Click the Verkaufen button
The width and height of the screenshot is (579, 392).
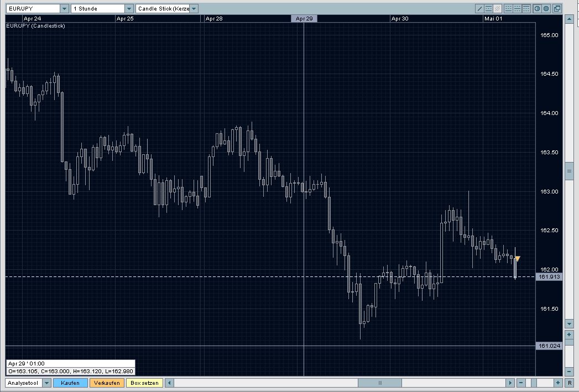107,383
